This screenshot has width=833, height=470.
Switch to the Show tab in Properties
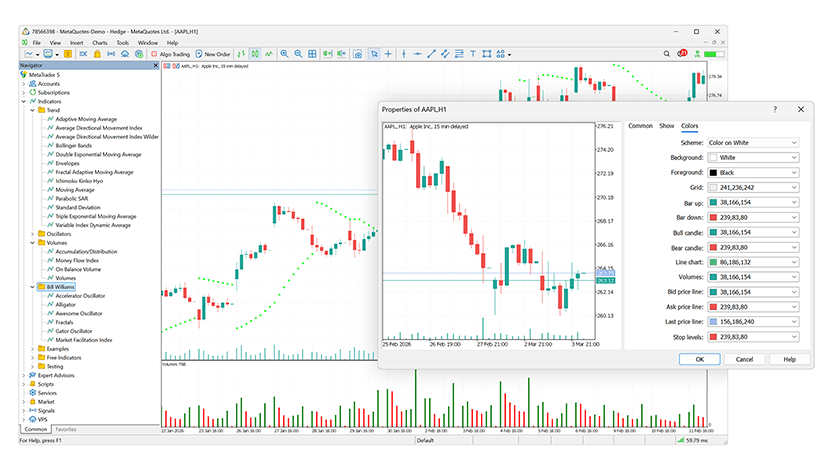click(667, 126)
